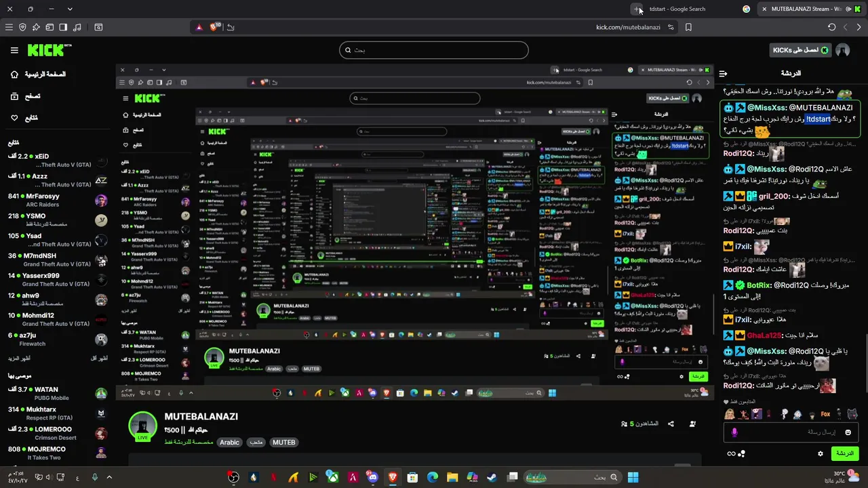This screenshot has width=868, height=488.
Task: Open the home page sidebar link
Action: coord(39,74)
